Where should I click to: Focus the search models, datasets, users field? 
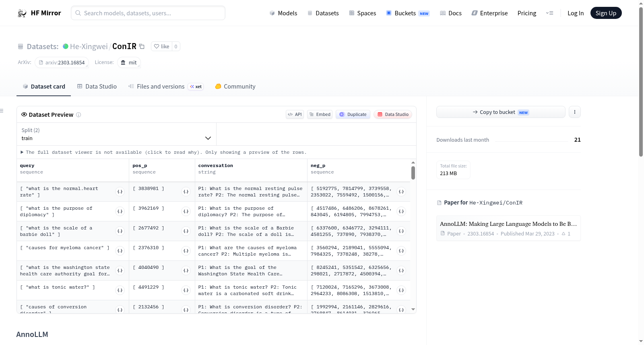(x=148, y=13)
